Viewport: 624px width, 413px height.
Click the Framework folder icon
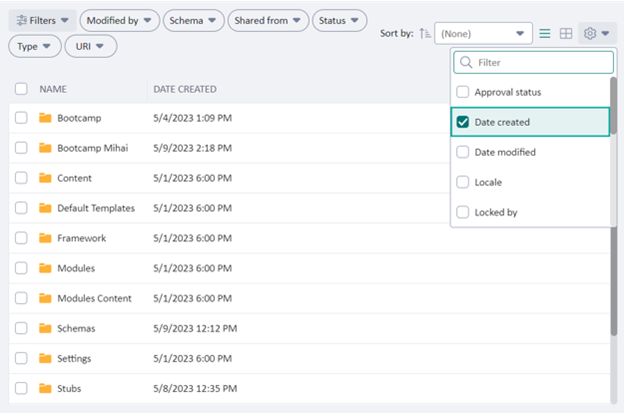(45, 238)
